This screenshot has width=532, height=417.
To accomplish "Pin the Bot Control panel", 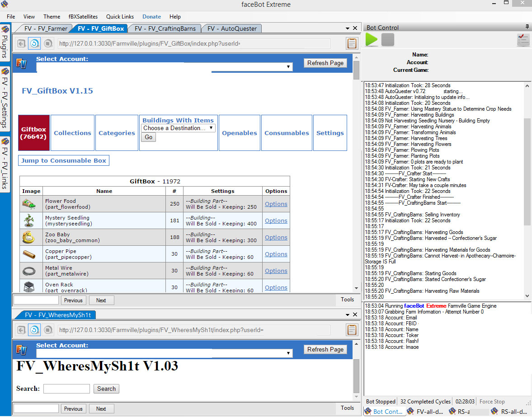I will pyautogui.click(x=527, y=27).
